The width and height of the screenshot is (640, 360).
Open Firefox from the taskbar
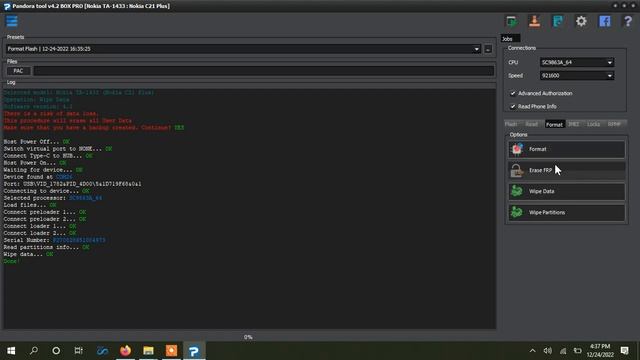(125, 351)
